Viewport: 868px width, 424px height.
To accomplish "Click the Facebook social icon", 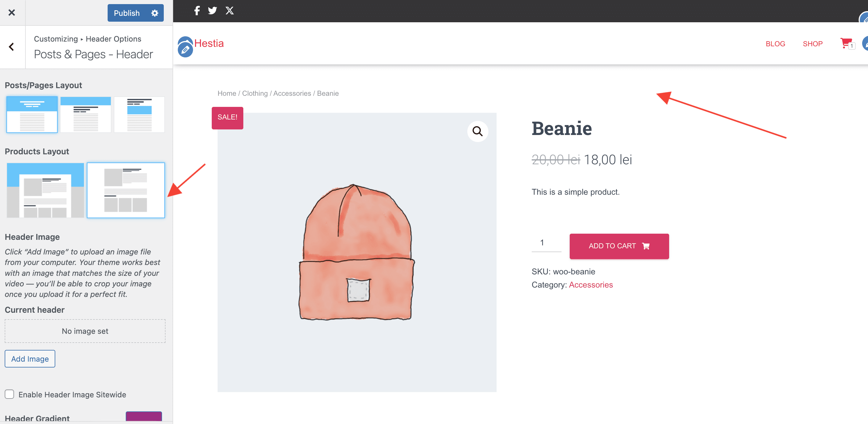I will (197, 11).
